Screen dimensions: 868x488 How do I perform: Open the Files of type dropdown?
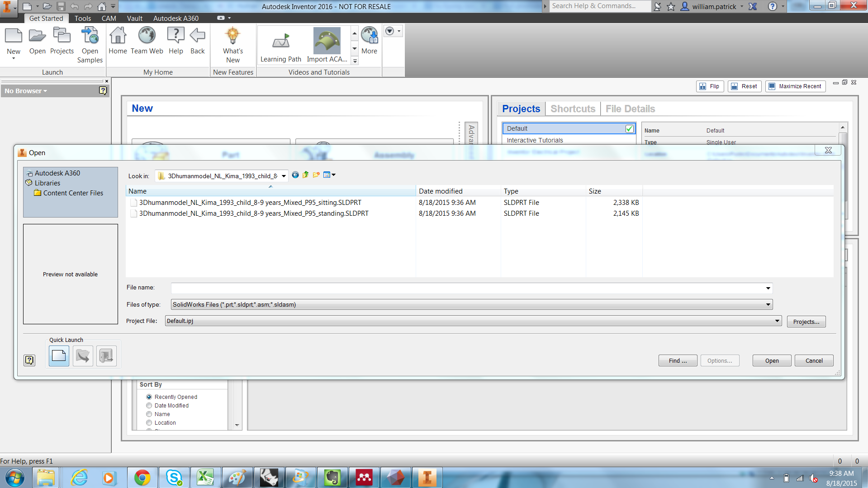click(x=768, y=304)
